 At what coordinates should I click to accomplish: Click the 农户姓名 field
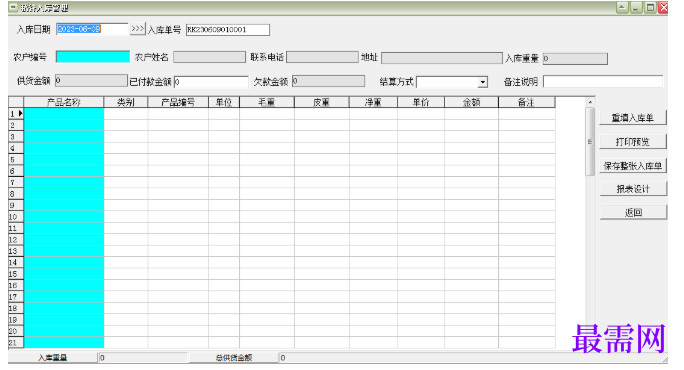pyautogui.click(x=209, y=57)
